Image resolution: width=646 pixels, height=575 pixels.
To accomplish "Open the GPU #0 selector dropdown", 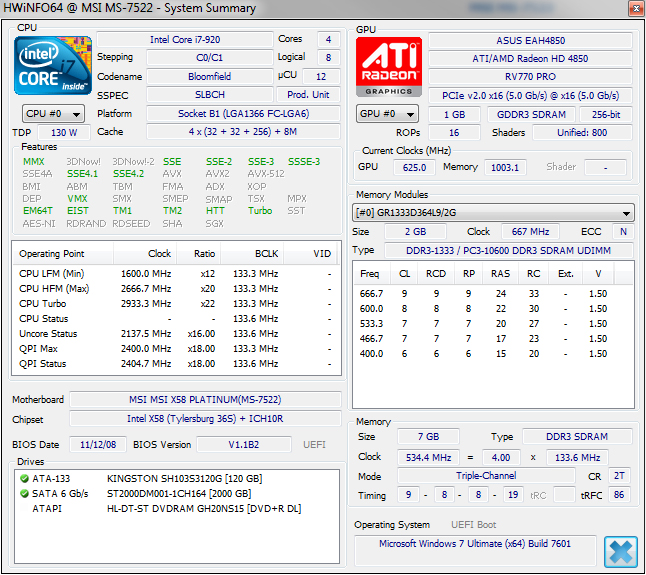I will pyautogui.click(x=387, y=114).
